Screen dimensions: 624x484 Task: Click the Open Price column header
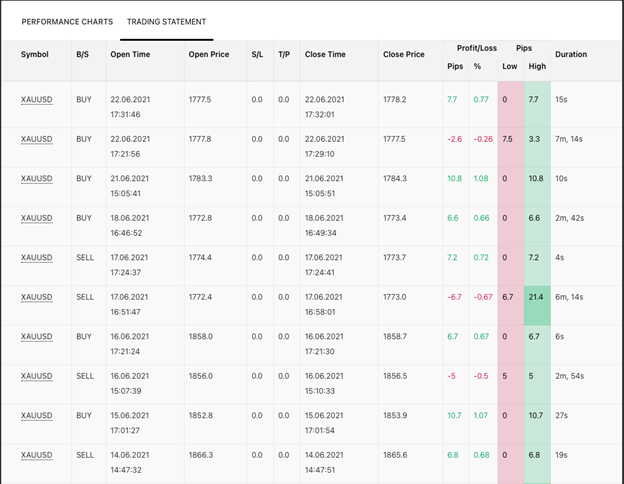pyautogui.click(x=209, y=54)
